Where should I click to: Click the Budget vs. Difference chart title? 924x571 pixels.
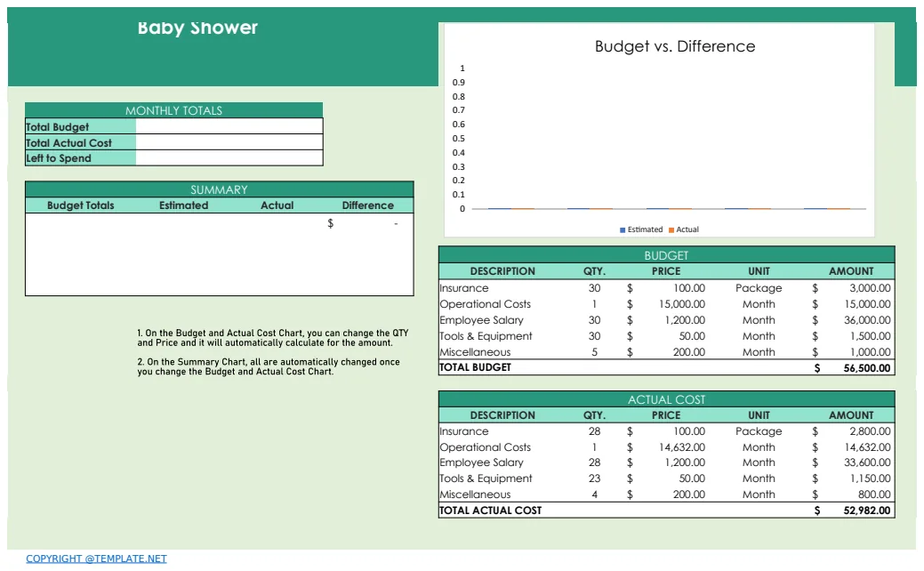pos(675,46)
